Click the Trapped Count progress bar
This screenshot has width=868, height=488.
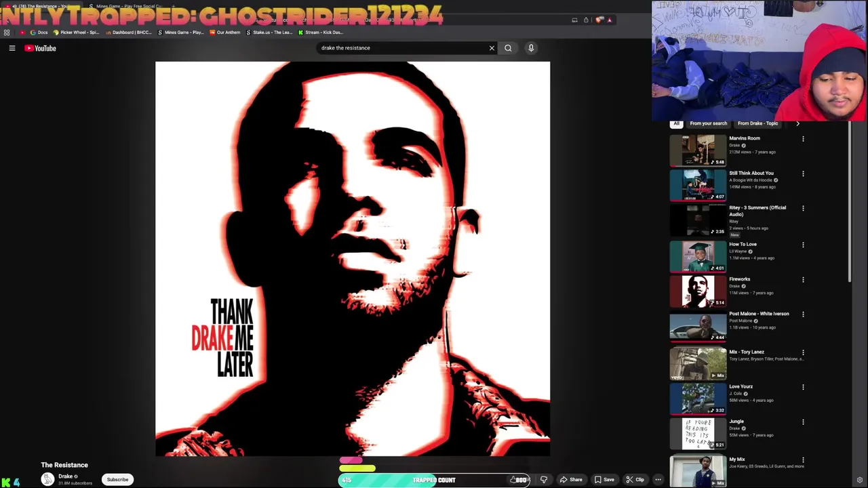click(x=434, y=480)
